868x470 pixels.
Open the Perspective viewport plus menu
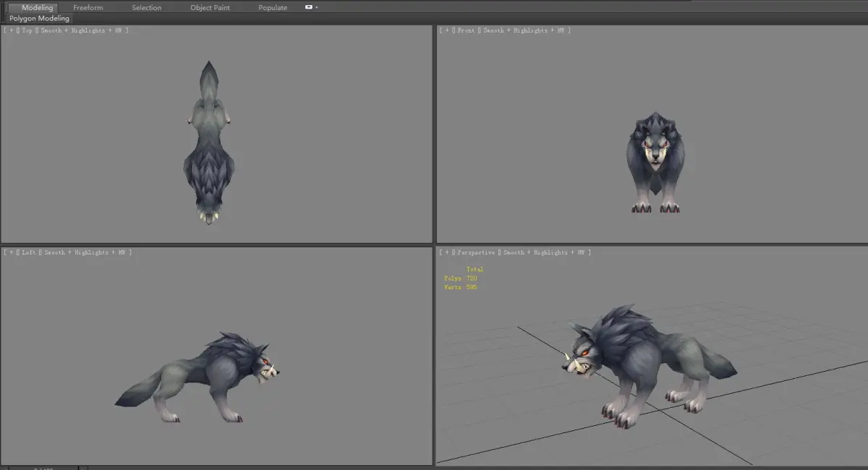(x=447, y=252)
